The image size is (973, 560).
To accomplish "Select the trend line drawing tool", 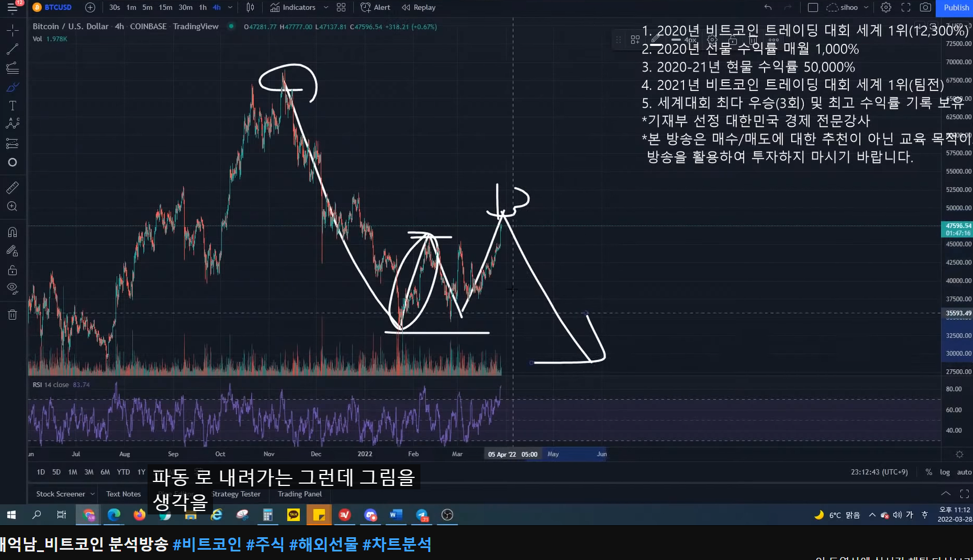I will pyautogui.click(x=13, y=50).
